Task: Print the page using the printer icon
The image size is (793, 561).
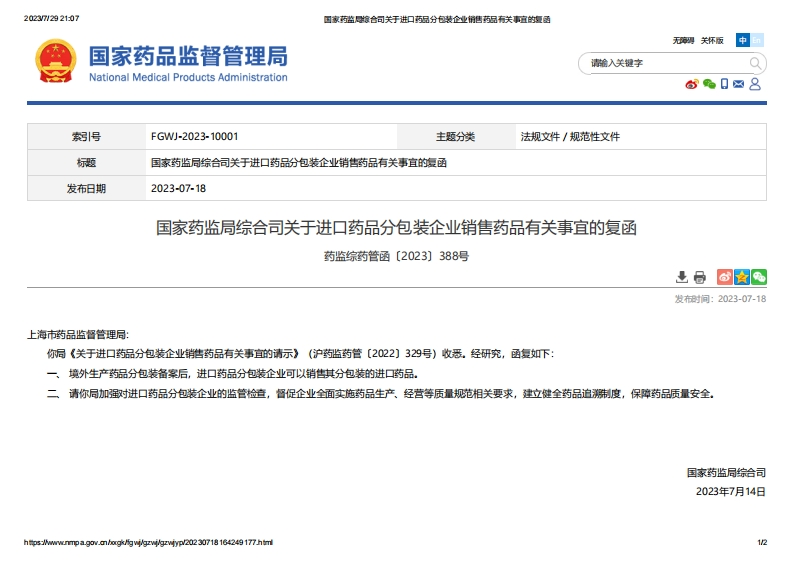Action: [700, 277]
